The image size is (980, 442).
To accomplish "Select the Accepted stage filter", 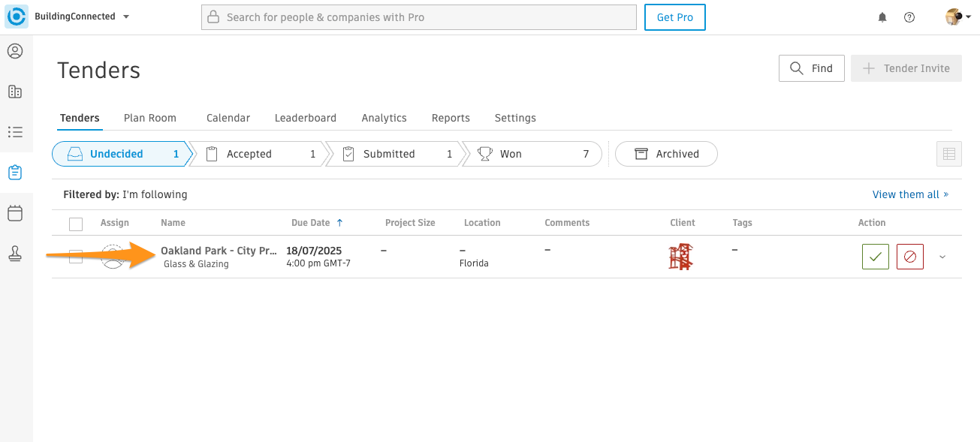I will coord(259,154).
